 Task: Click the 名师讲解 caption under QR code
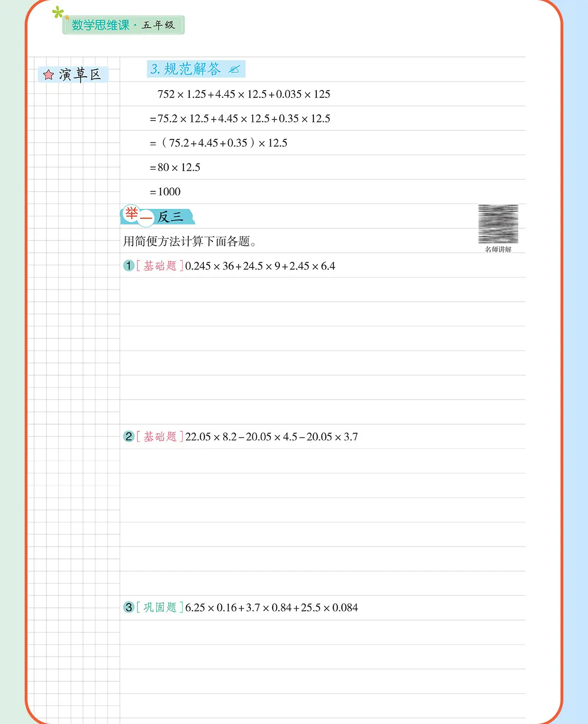(498, 249)
